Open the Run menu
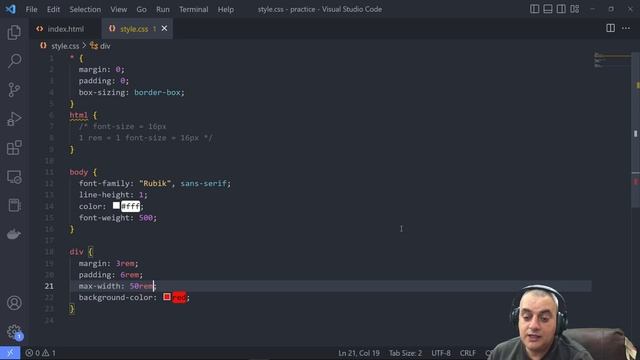 [162, 9]
